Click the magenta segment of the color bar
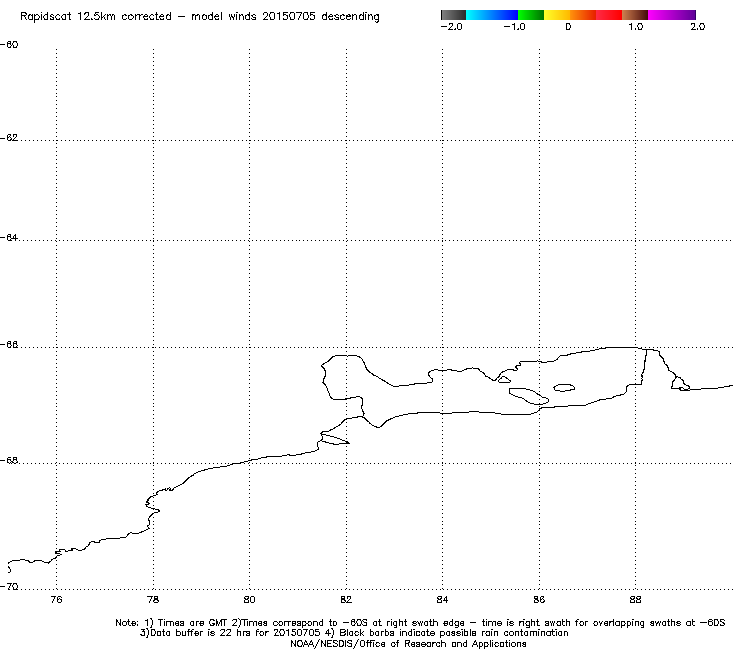Image resolution: width=740 pixels, height=650 pixels. click(660, 15)
